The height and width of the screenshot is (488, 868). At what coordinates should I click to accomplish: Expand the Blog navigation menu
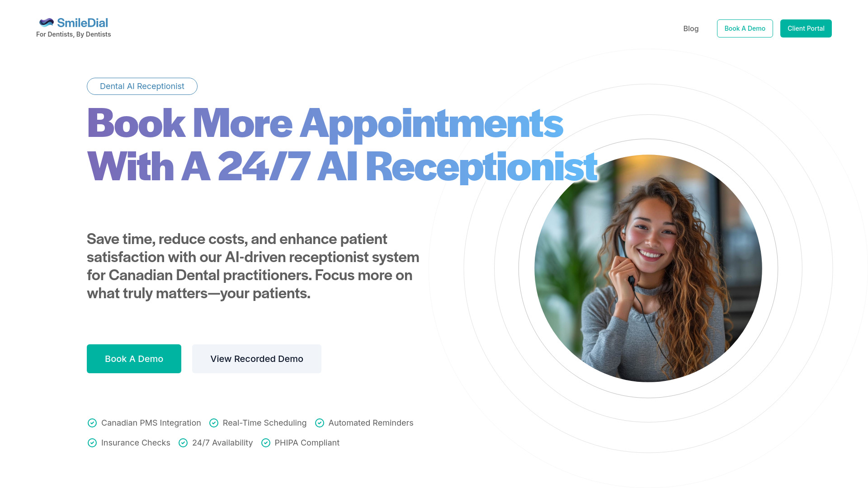pyautogui.click(x=691, y=28)
